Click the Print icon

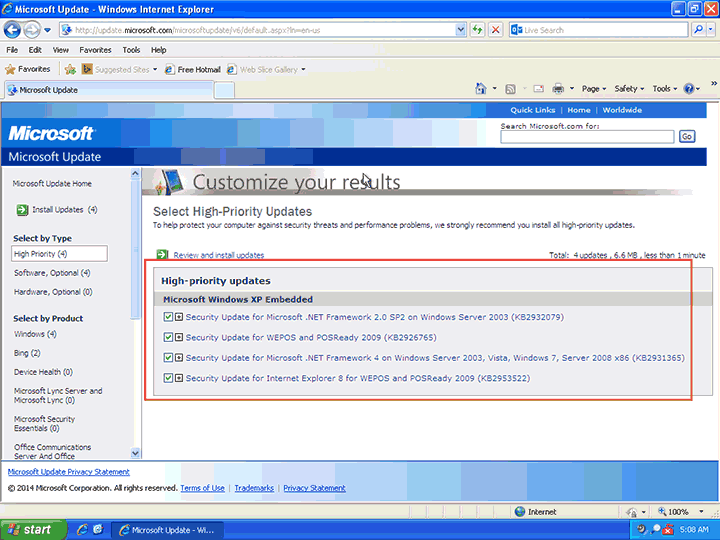558,89
